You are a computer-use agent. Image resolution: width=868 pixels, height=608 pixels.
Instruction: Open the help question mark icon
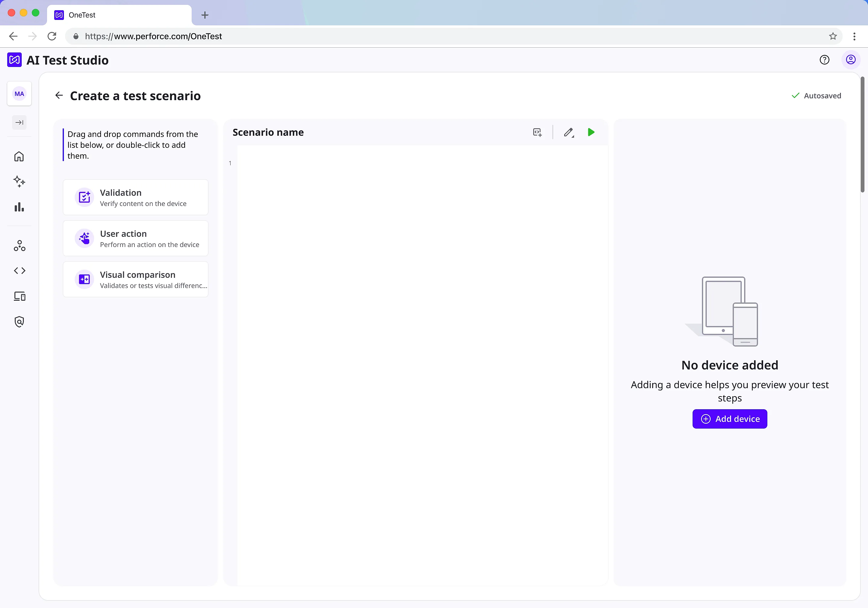point(825,60)
